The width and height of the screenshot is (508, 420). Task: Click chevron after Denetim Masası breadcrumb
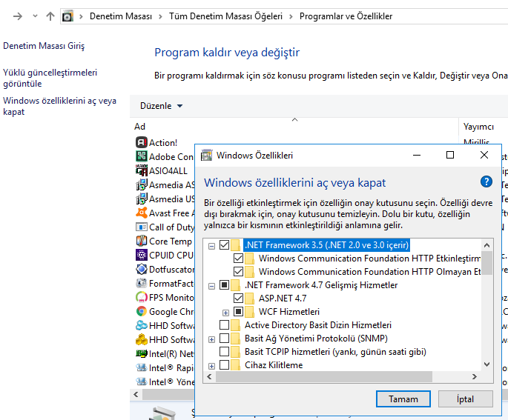160,16
